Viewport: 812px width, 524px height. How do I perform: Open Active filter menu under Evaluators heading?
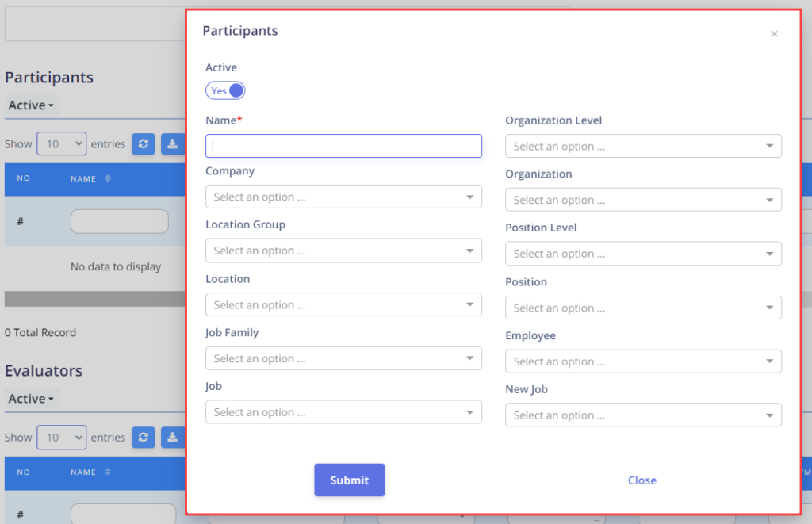pos(32,399)
